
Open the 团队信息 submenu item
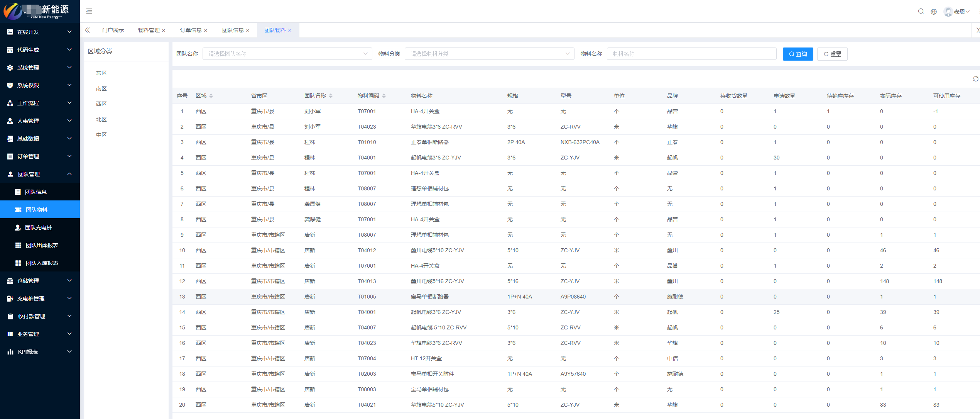point(40,192)
